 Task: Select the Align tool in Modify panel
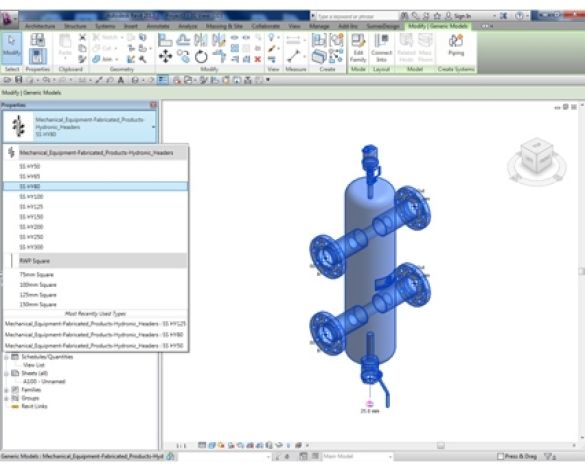pyautogui.click(x=165, y=40)
